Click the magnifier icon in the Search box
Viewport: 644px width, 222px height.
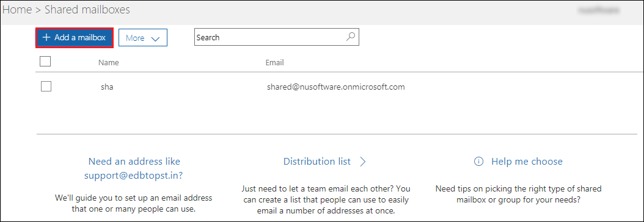pyautogui.click(x=350, y=37)
